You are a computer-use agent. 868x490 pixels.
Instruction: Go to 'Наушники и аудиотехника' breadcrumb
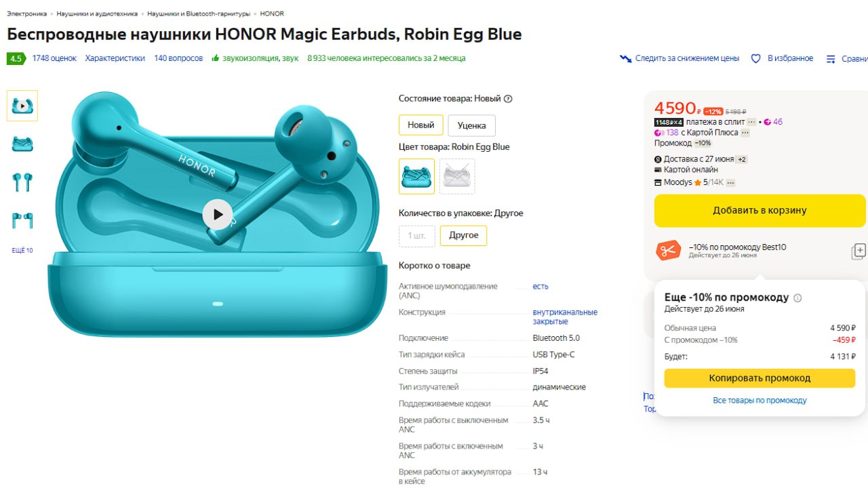coord(97,14)
